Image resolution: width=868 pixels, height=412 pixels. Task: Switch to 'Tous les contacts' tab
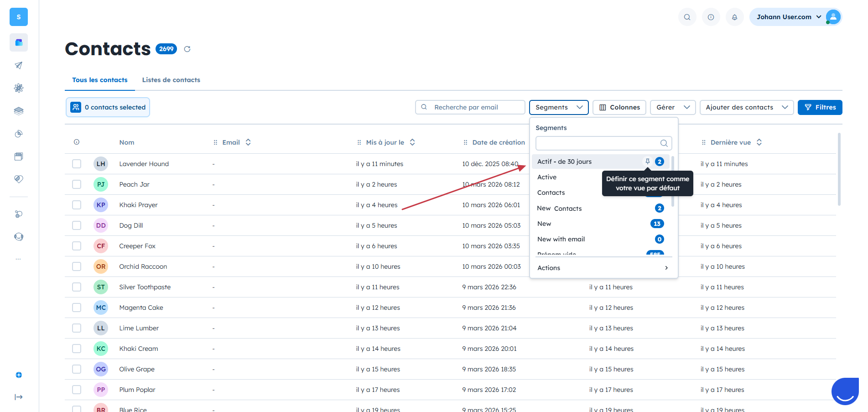pos(100,80)
